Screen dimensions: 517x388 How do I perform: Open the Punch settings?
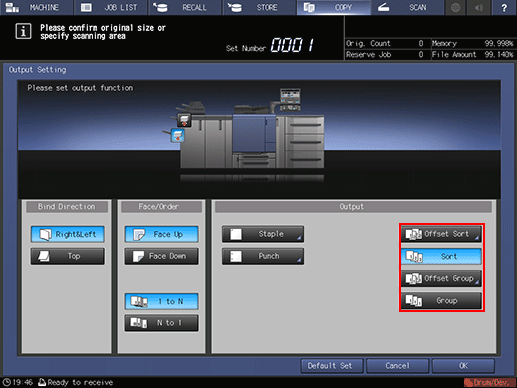263,256
